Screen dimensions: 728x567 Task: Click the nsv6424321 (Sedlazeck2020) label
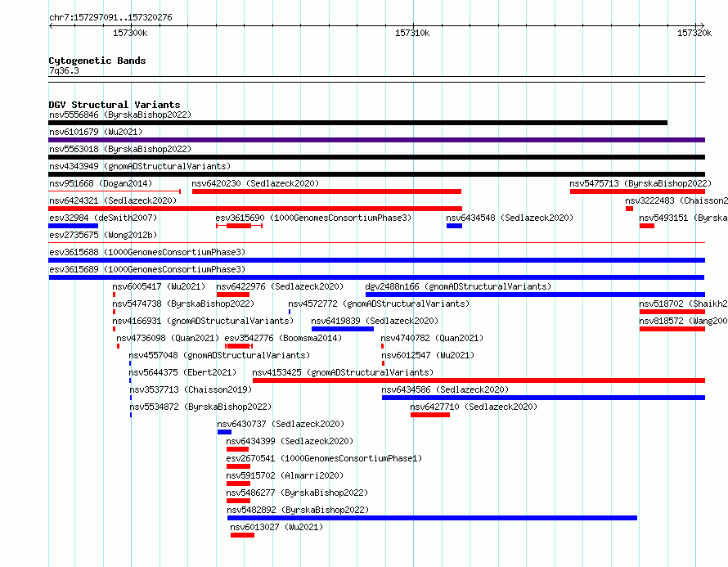113,200
